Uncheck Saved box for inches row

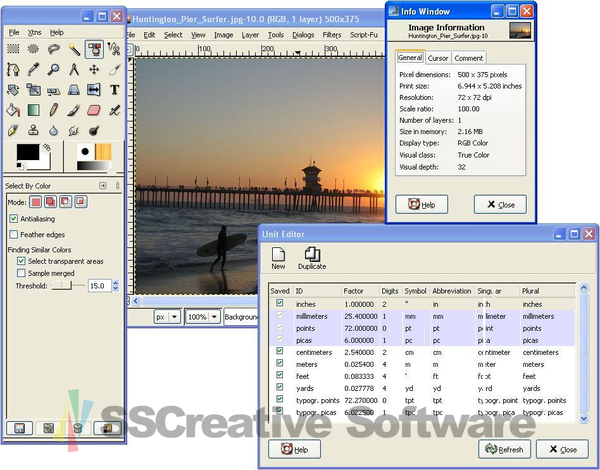tap(280, 303)
